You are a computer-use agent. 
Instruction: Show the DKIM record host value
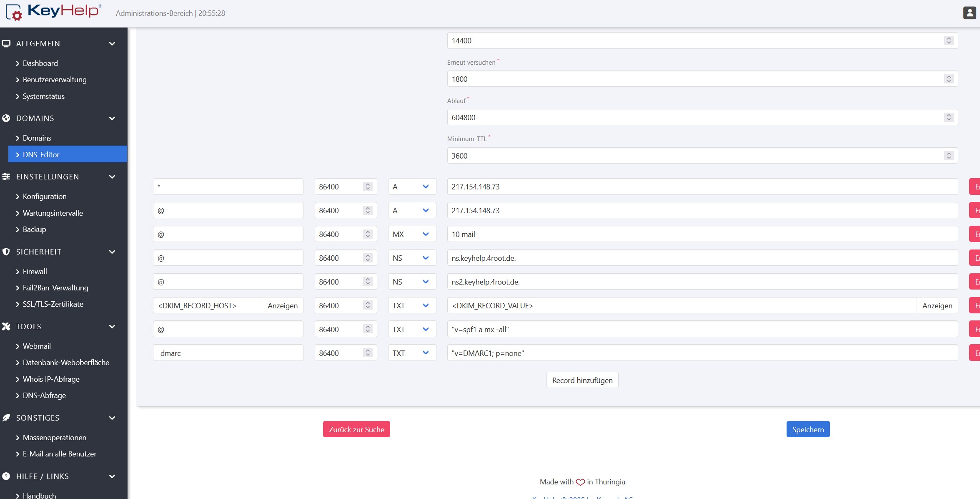tap(282, 305)
